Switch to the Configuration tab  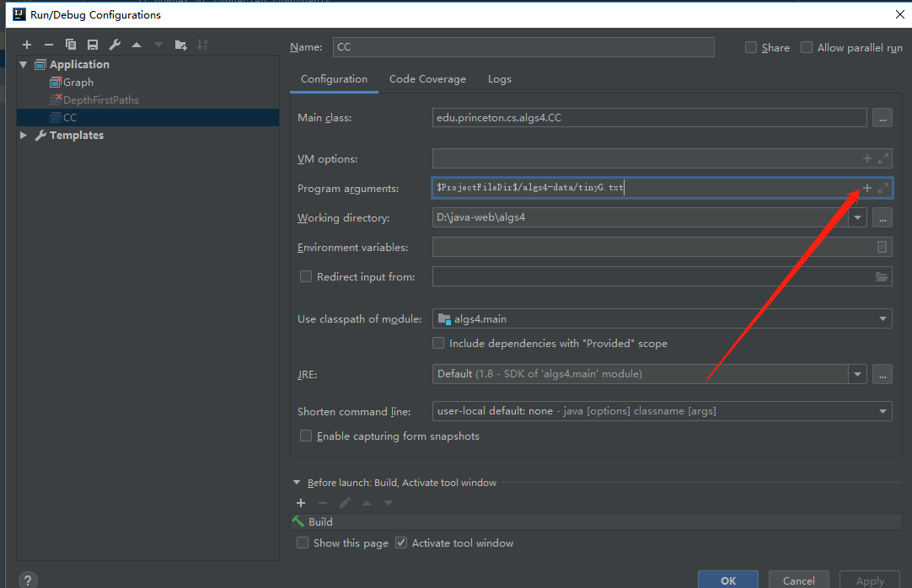pyautogui.click(x=334, y=79)
